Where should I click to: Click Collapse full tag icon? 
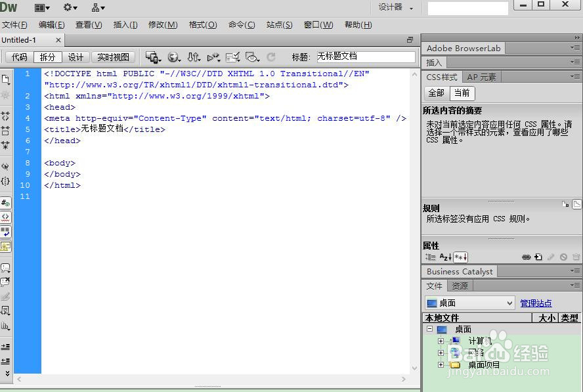tap(5, 116)
